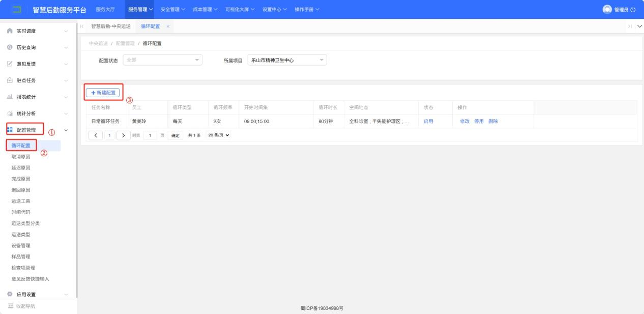Image resolution: width=644 pixels, height=314 pixels.
Task: Expand the 实时调度 sidebar section
Action: point(66,31)
